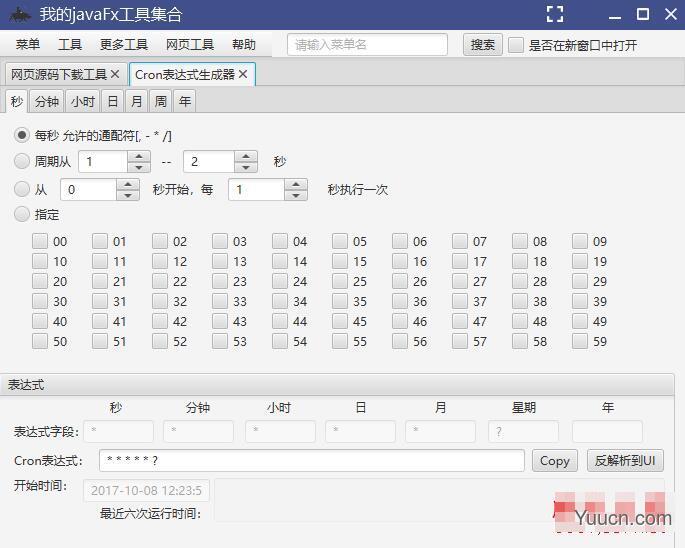Open the 网页工具 menu

click(190, 44)
